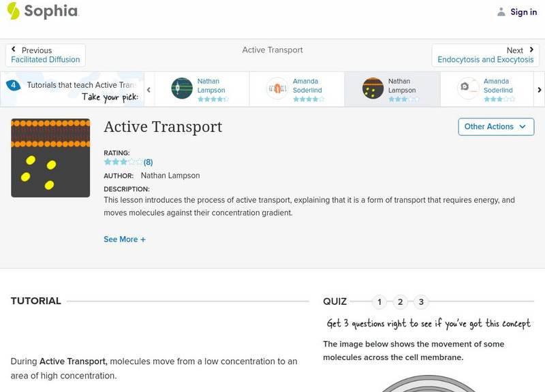Select quiz question 3

coord(421,301)
